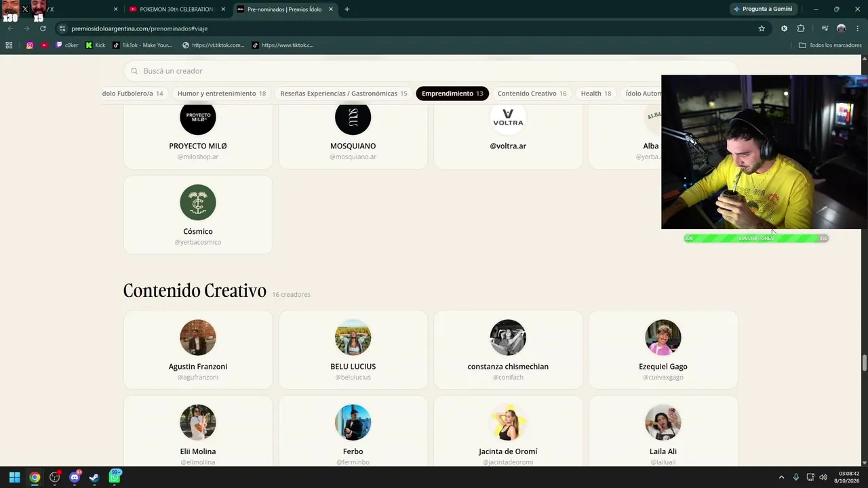Screen dimensions: 868x488
Task: Open the Chrome profile avatar
Action: [x=842, y=28]
